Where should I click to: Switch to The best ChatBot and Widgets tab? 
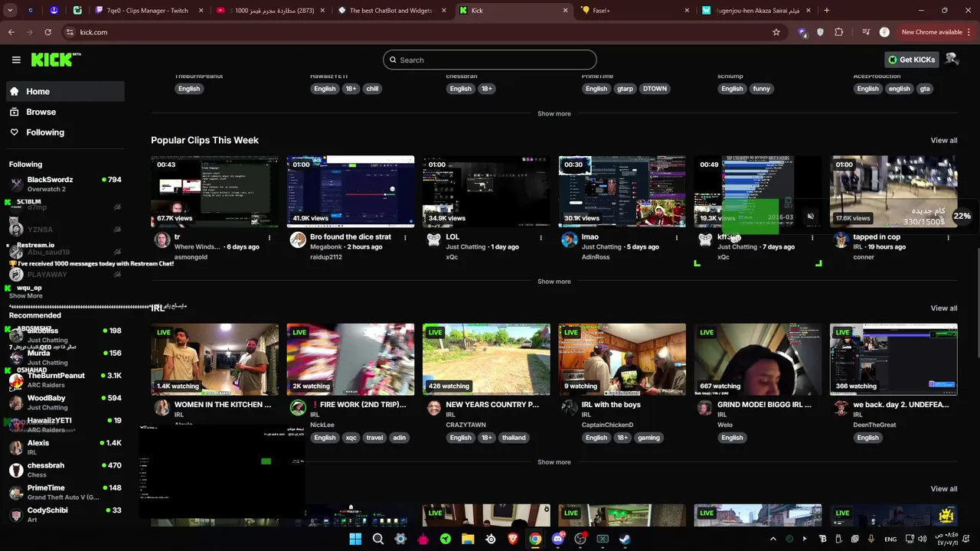[391, 11]
